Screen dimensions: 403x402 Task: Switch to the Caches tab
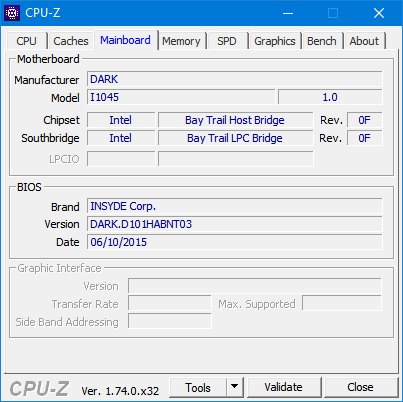click(x=71, y=41)
